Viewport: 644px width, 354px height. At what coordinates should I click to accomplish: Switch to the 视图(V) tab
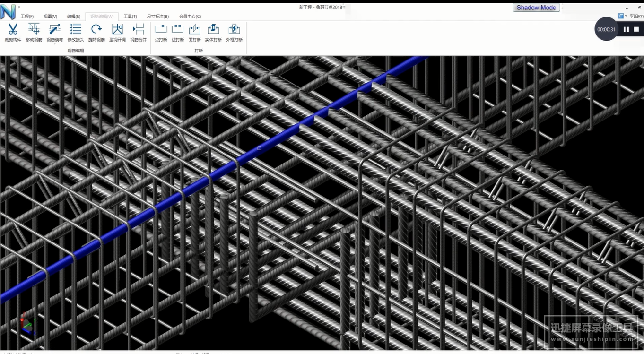tap(50, 17)
